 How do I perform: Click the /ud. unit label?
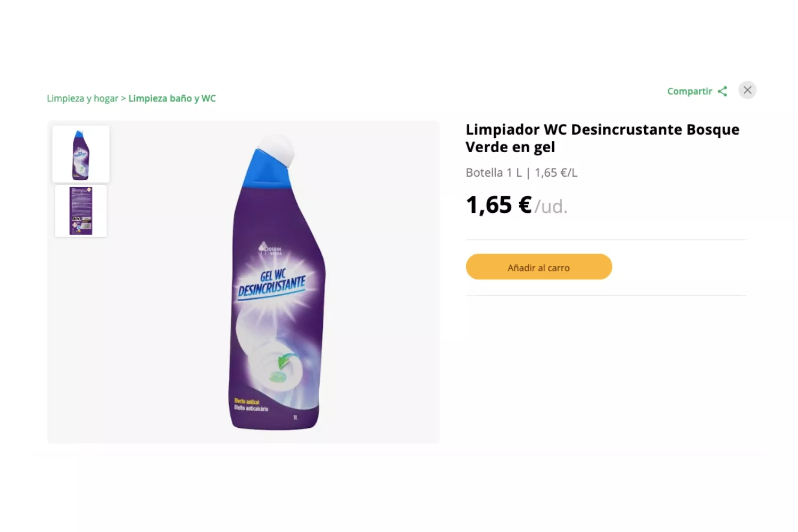551,206
